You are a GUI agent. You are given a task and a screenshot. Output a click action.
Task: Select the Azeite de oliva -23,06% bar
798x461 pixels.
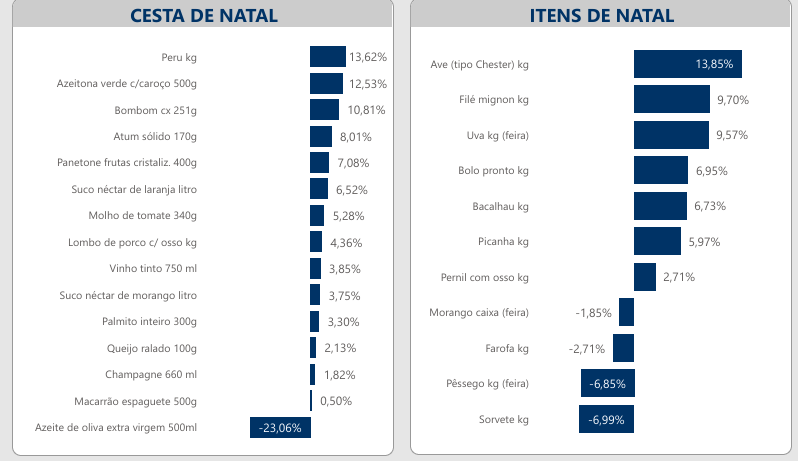click(x=280, y=428)
